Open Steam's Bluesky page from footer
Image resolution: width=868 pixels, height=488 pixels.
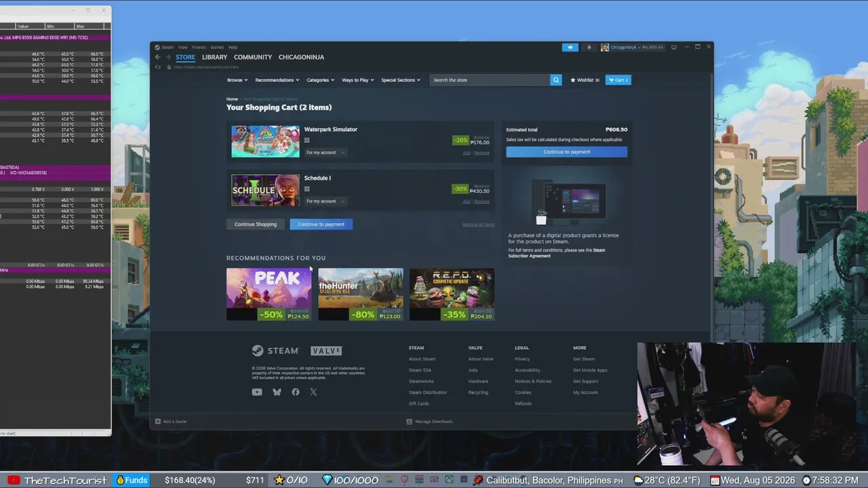pyautogui.click(x=277, y=392)
